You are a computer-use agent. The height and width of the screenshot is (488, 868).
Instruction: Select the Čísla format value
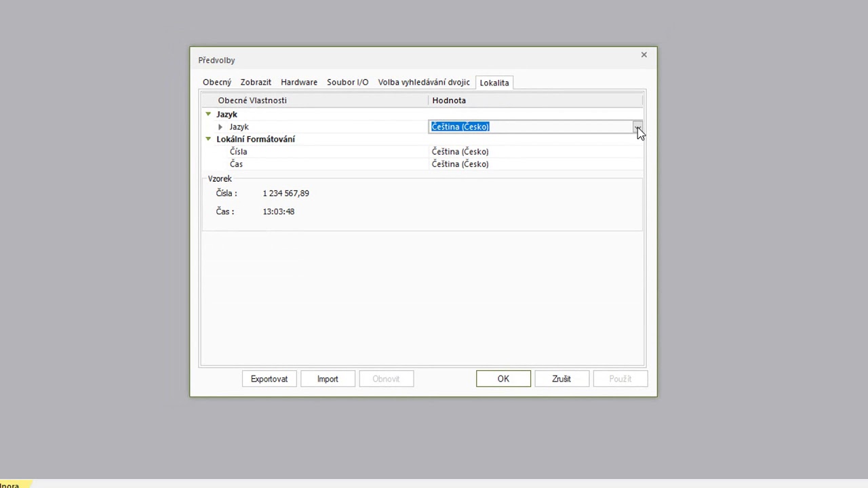pyautogui.click(x=460, y=152)
